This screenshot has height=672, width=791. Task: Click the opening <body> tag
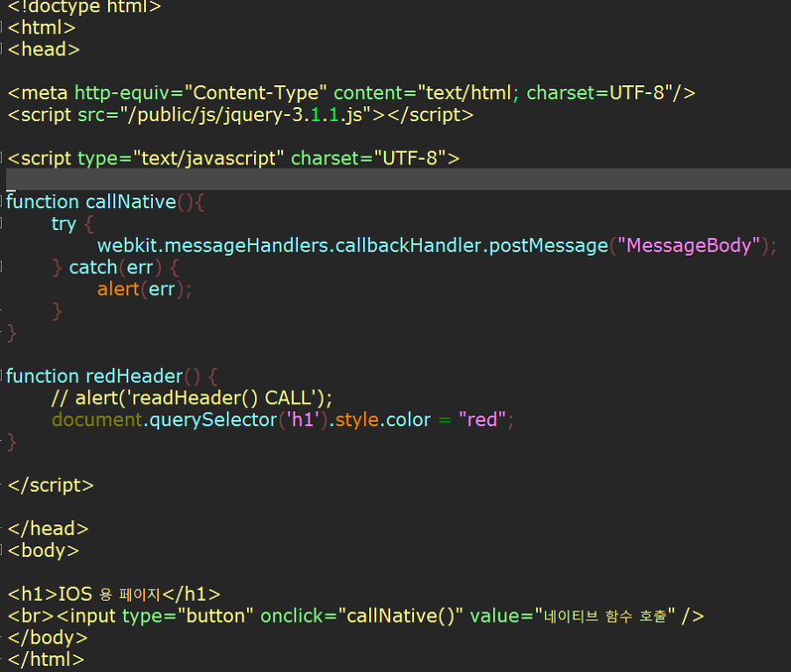(x=43, y=551)
